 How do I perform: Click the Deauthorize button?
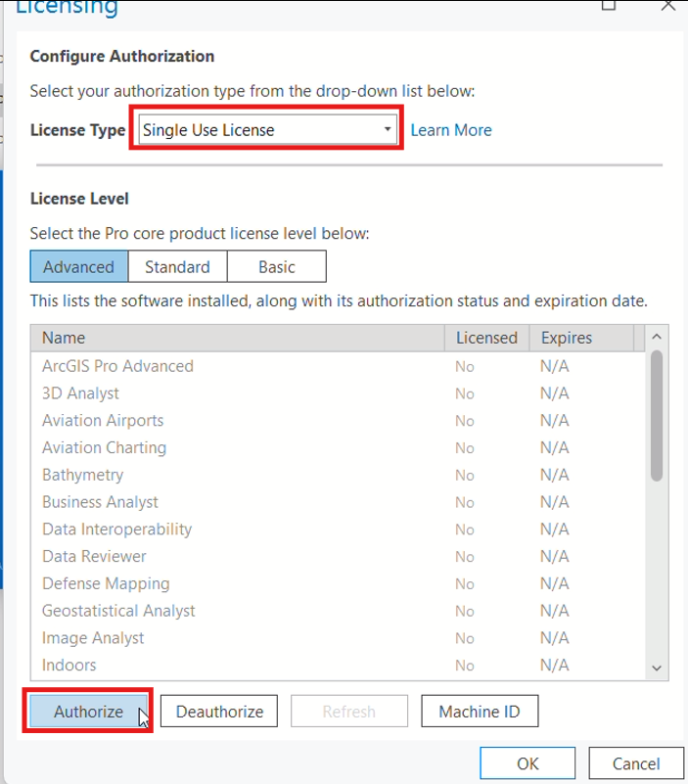pyautogui.click(x=218, y=712)
